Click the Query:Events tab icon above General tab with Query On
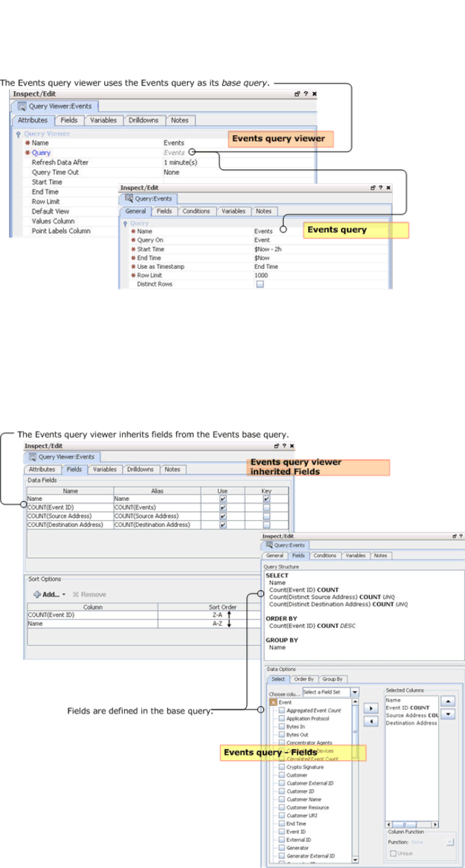The width and height of the screenshot is (465, 868). [x=128, y=199]
